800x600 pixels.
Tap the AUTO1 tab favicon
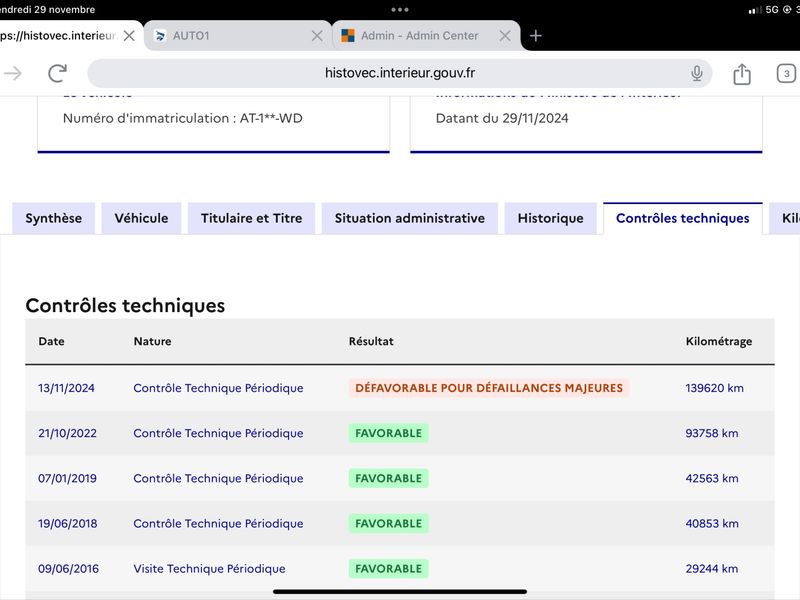tap(160, 36)
